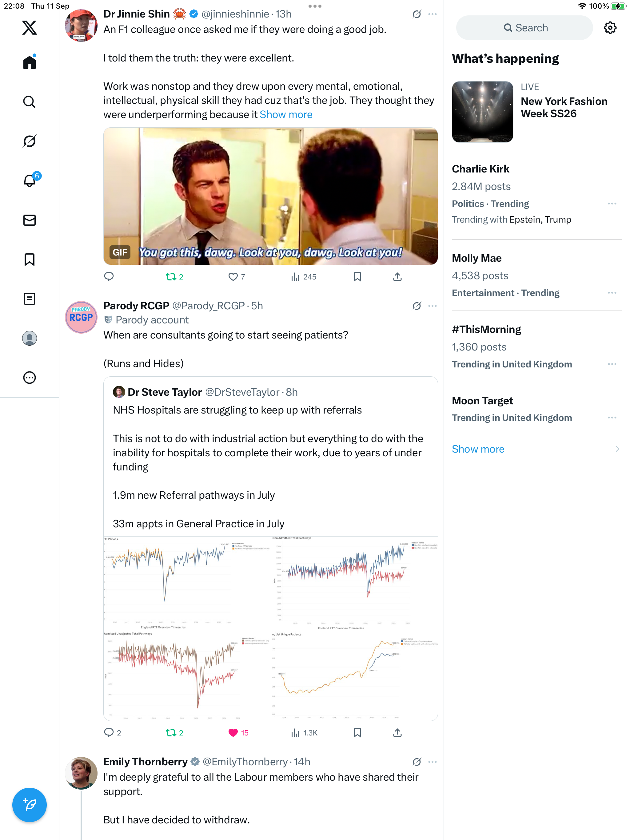Screen dimensions: 630x840
Task: Open the New York Fashion Week thumbnail
Action: 482,112
